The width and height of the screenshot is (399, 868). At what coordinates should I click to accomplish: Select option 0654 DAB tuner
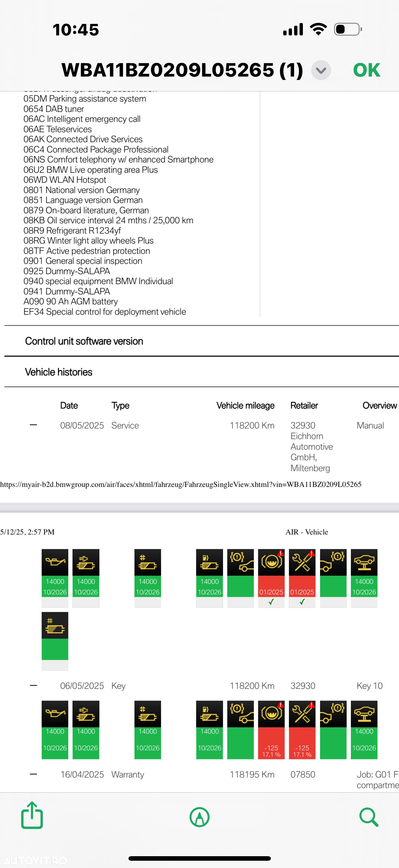coord(54,109)
